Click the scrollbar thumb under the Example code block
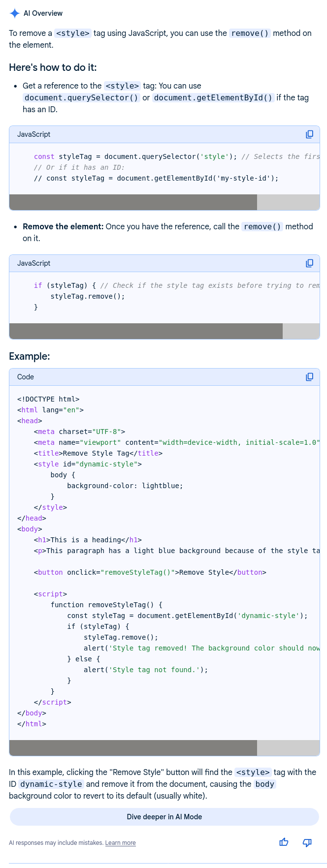 [133, 747]
